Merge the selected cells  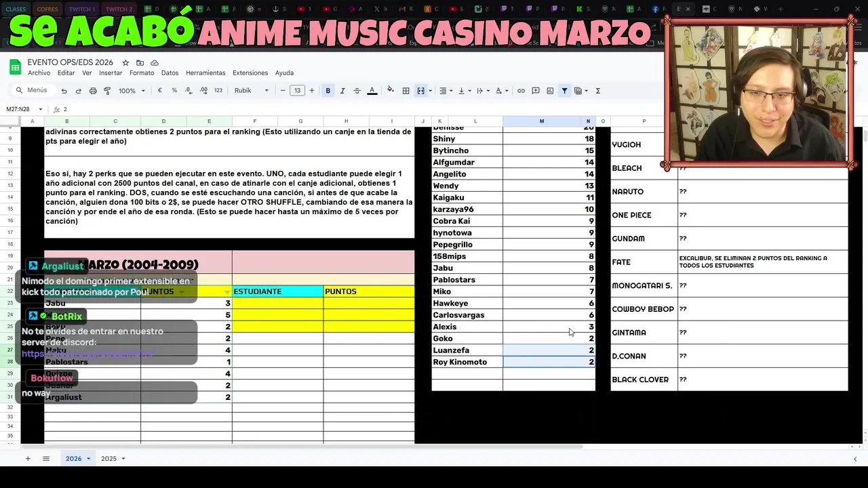[x=420, y=91]
